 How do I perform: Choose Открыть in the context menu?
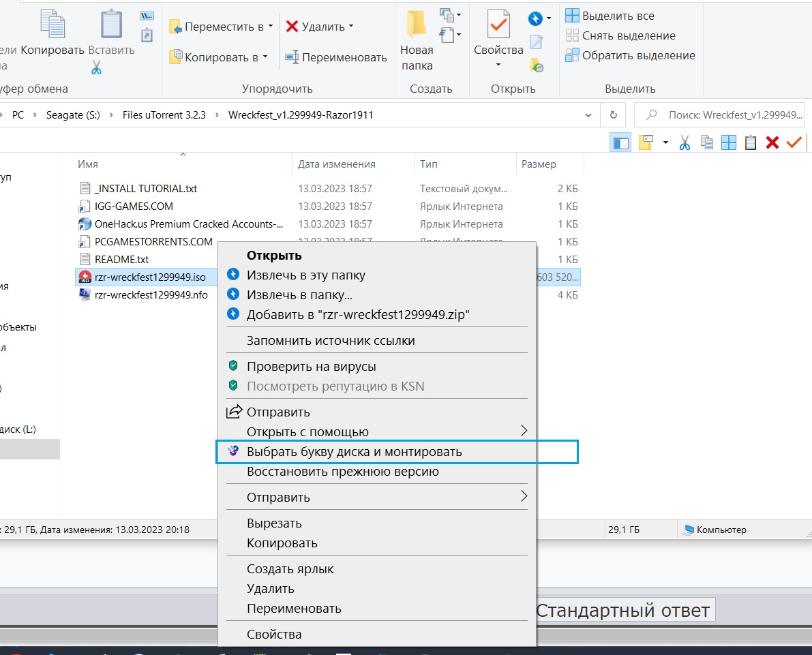pos(377,256)
